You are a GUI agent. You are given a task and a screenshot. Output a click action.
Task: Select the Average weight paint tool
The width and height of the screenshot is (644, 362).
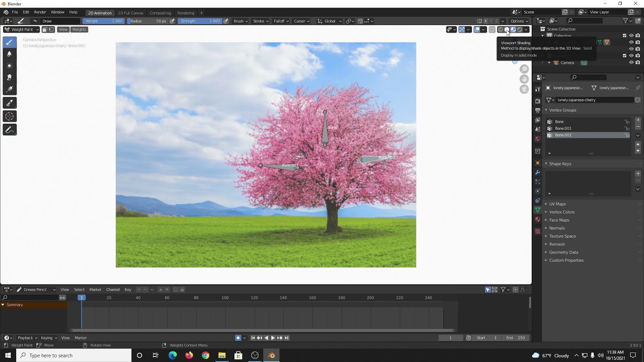[10, 66]
